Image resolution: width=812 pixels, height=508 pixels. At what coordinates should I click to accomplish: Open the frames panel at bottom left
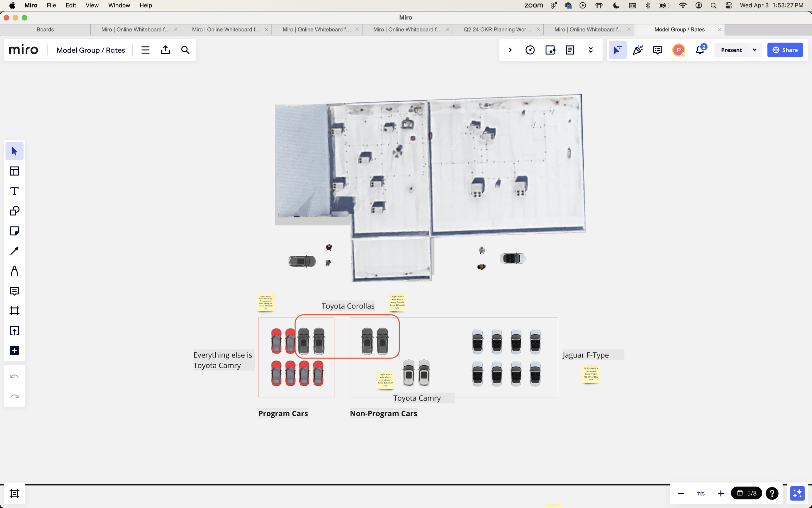tap(14, 493)
